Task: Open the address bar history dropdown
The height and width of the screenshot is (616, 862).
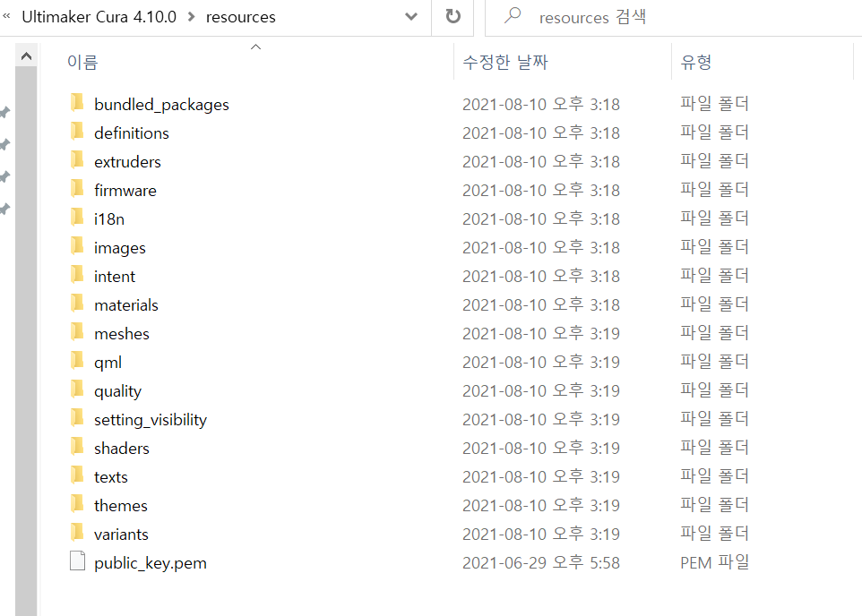Action: pyautogui.click(x=410, y=16)
